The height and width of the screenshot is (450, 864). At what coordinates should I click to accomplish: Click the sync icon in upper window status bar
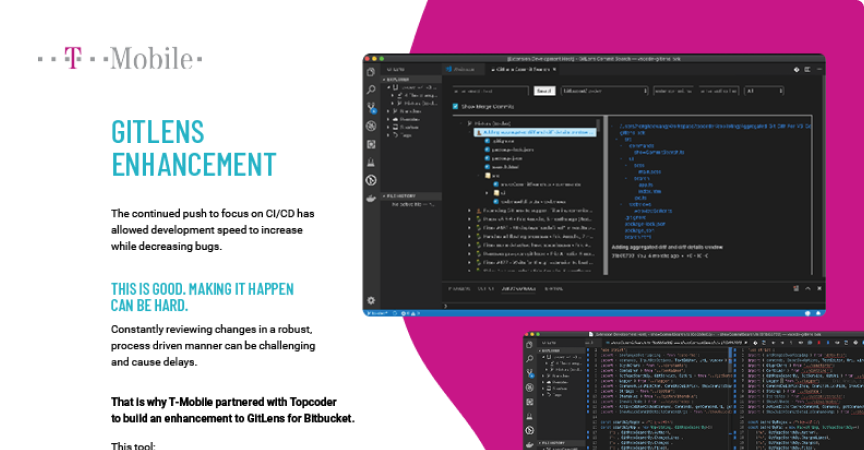click(x=395, y=313)
